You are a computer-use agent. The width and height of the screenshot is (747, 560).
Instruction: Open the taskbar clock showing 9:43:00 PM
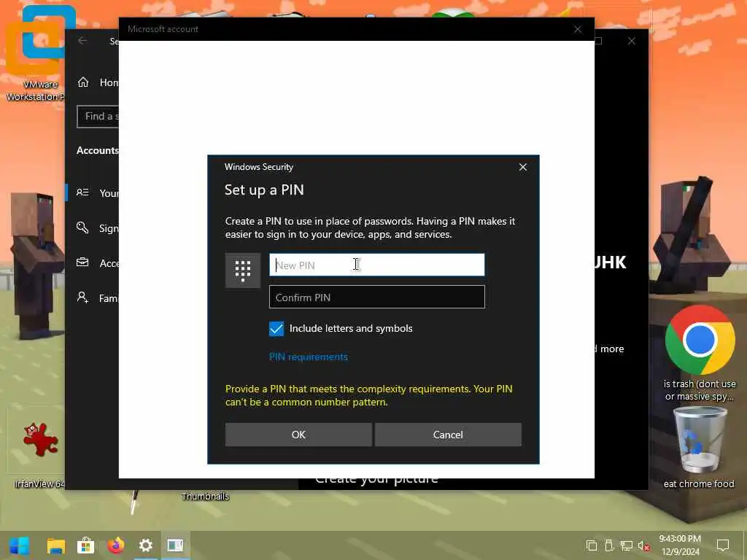[680, 545]
